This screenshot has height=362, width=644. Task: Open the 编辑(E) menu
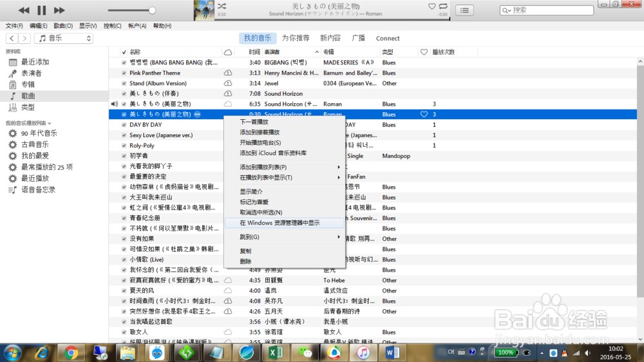pos(38,26)
